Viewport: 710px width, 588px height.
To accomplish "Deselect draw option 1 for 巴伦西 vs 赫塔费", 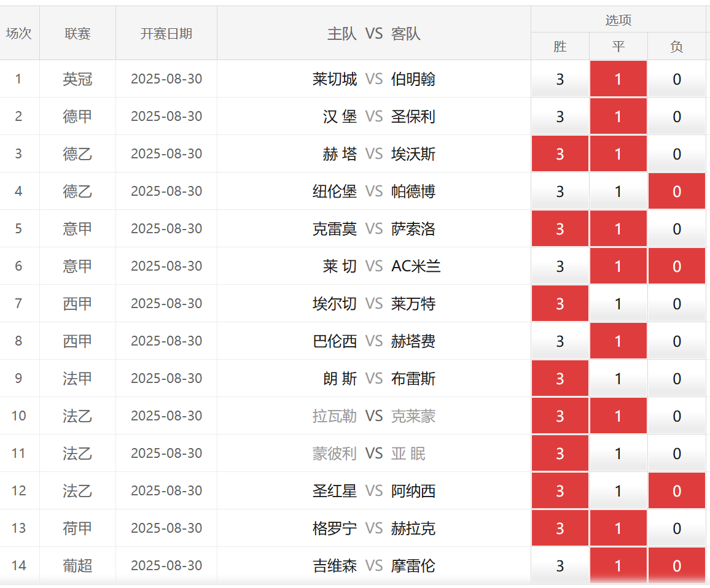I will click(x=618, y=341).
